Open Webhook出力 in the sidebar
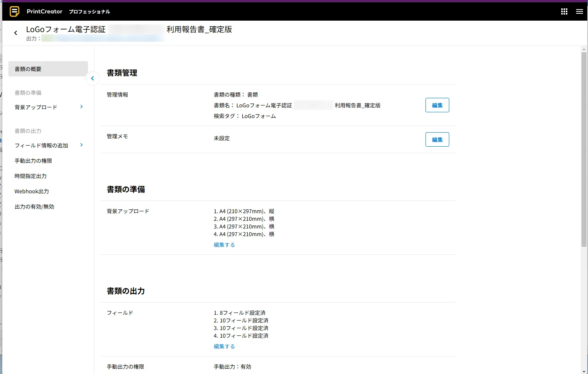The image size is (588, 374). coord(32,191)
